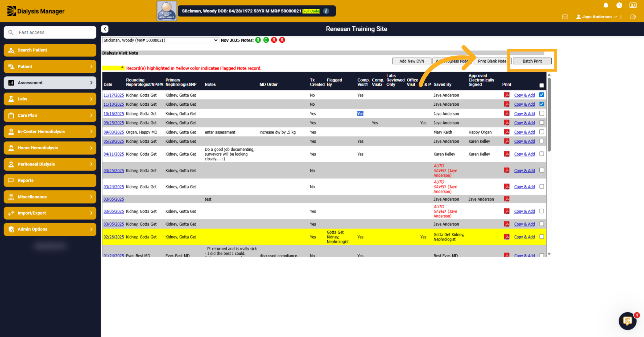Collapse sidebar with the back arrow icon

(x=105, y=29)
